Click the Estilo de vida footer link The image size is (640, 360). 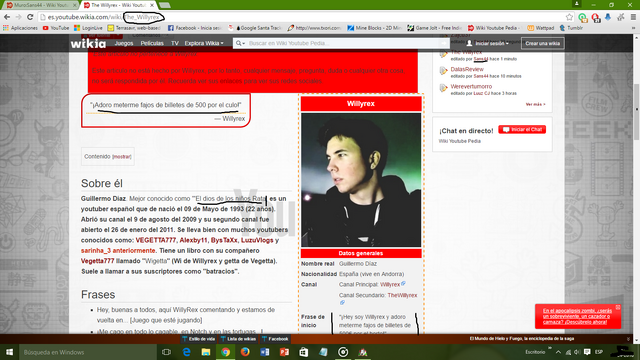click(199, 339)
